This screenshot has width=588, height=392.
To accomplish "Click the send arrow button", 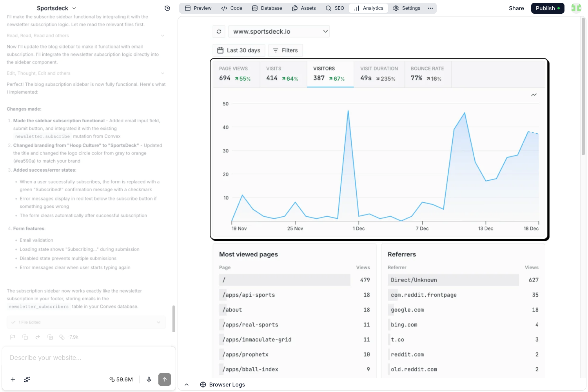I will 165,379.
